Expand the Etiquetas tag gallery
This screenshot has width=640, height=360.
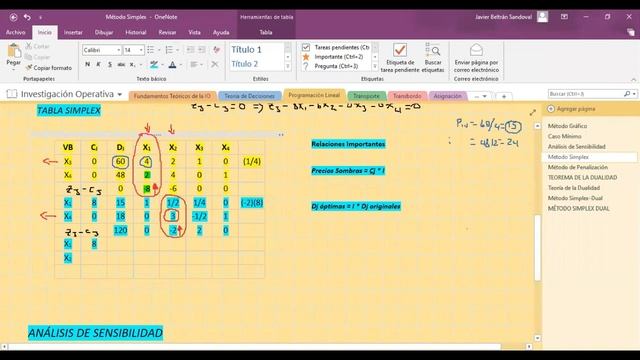click(375, 67)
